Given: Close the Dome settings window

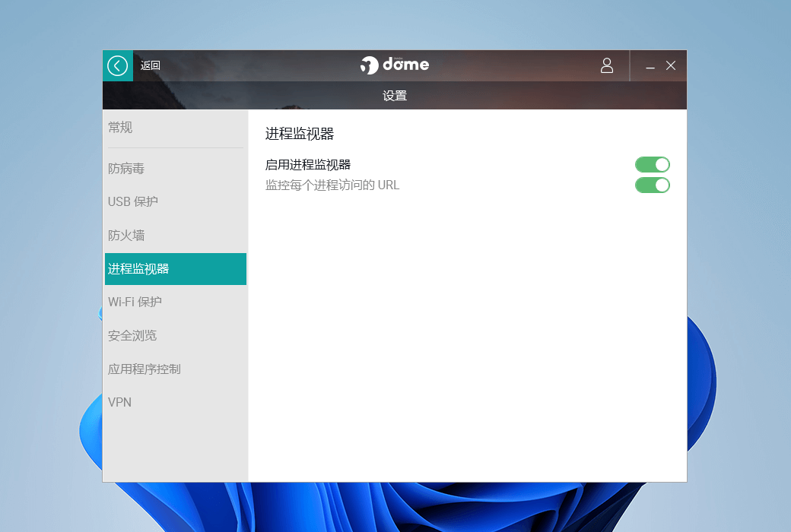Looking at the screenshot, I should coord(671,66).
